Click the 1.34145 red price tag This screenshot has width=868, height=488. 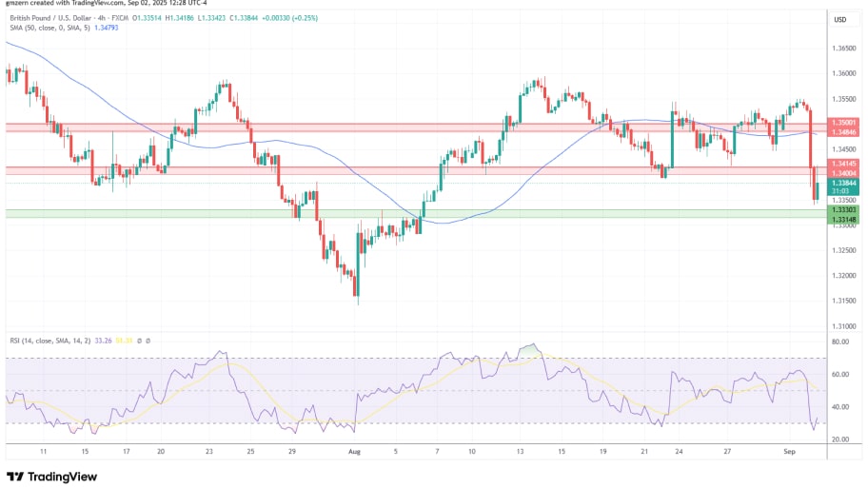click(843, 164)
